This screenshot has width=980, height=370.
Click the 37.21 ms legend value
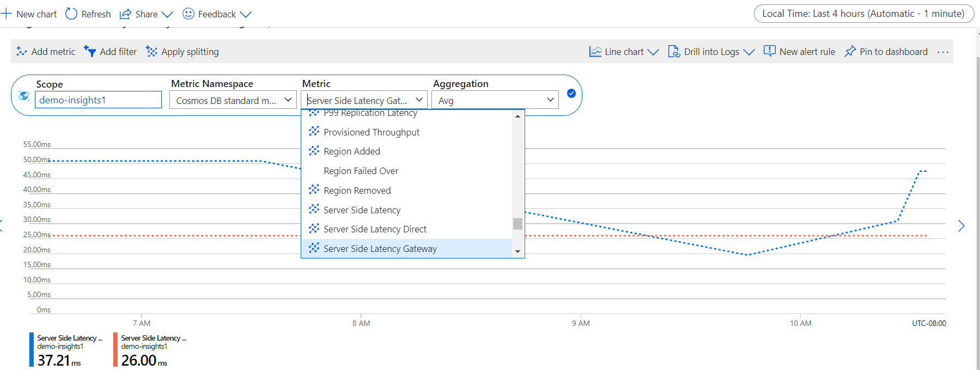click(59, 361)
